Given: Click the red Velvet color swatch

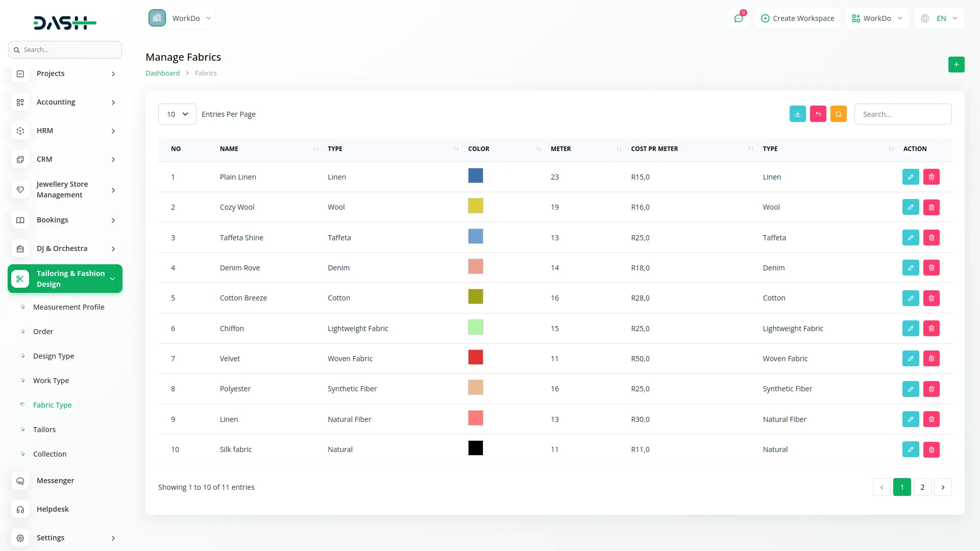Looking at the screenshot, I should click(x=475, y=358).
